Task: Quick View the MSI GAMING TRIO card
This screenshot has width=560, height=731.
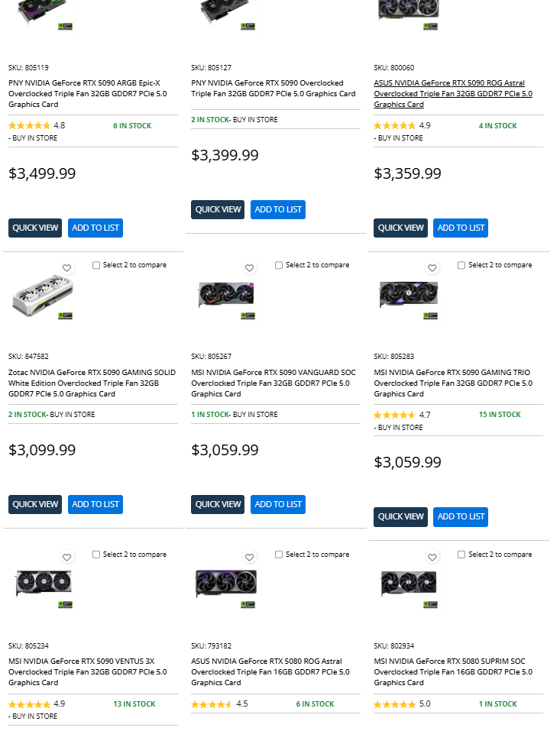Action: click(x=400, y=516)
